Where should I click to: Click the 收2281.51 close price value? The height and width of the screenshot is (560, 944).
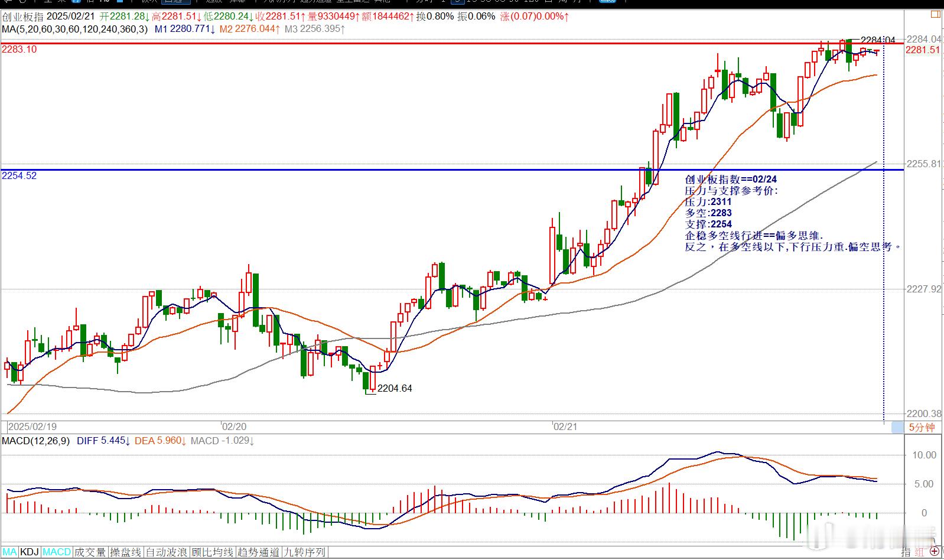281,17
